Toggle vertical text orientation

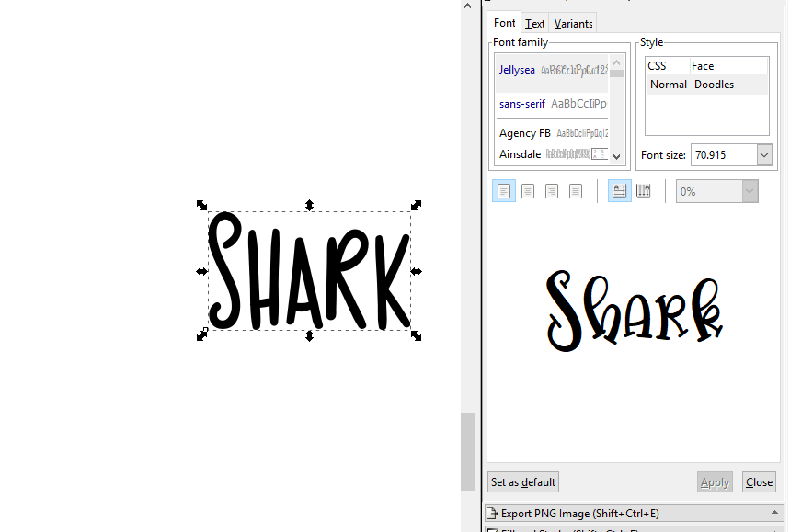pyautogui.click(x=644, y=191)
